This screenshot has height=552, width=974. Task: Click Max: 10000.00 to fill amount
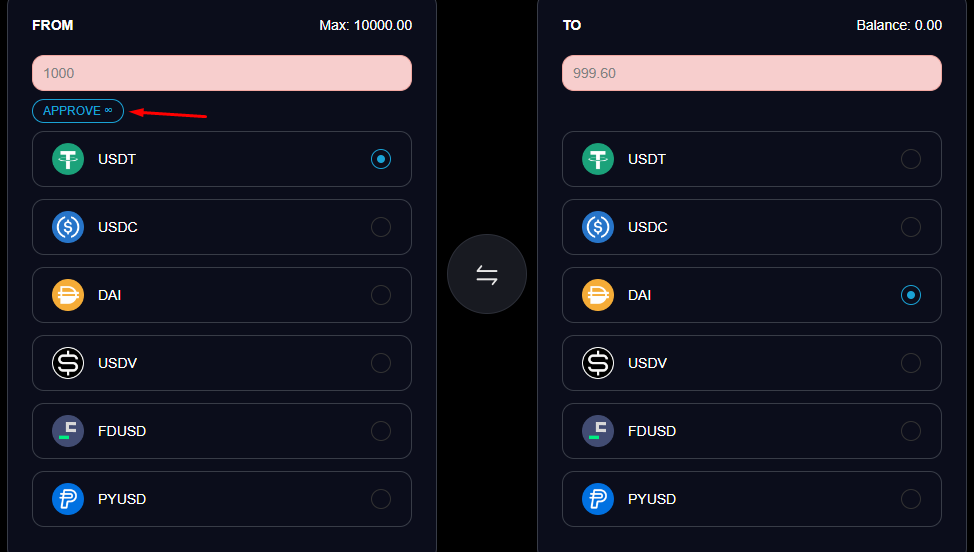365,25
